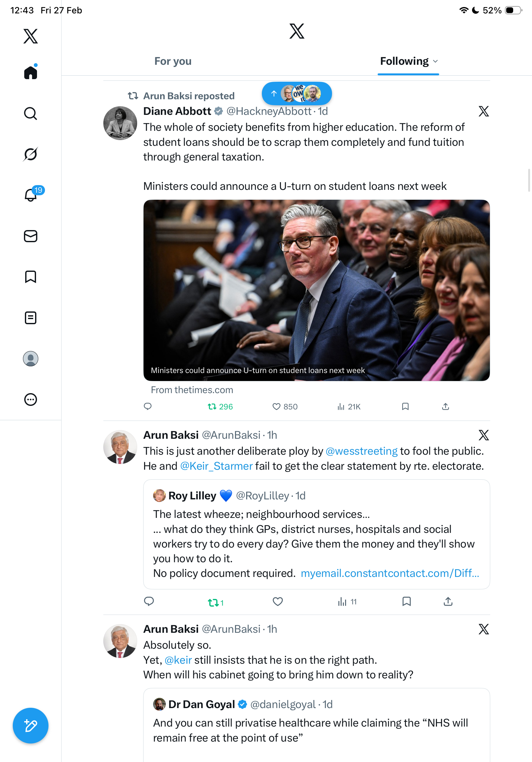The image size is (532, 762).
Task: Like Diane Abbott's post
Action: pyautogui.click(x=276, y=407)
